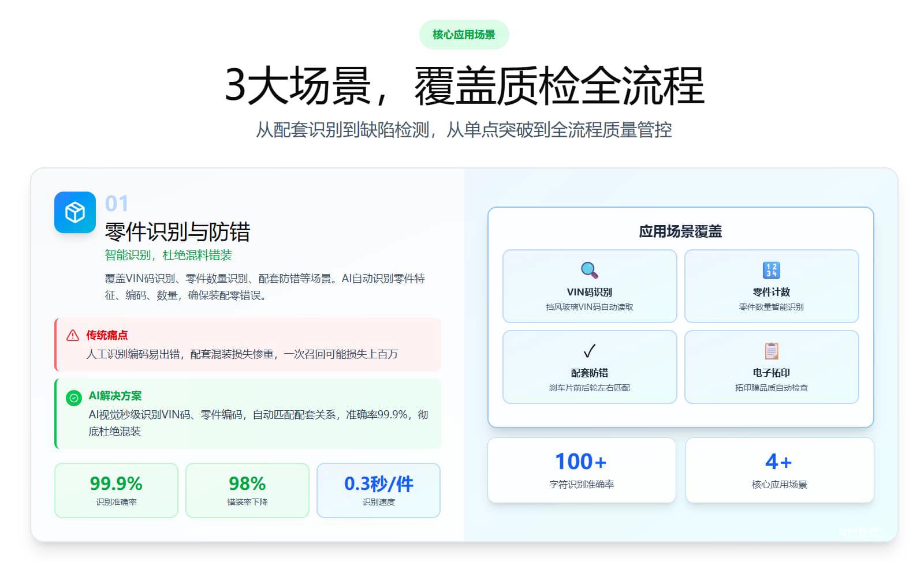
Task: Click the 1234 number icon for 零件计数
Action: pos(771,270)
